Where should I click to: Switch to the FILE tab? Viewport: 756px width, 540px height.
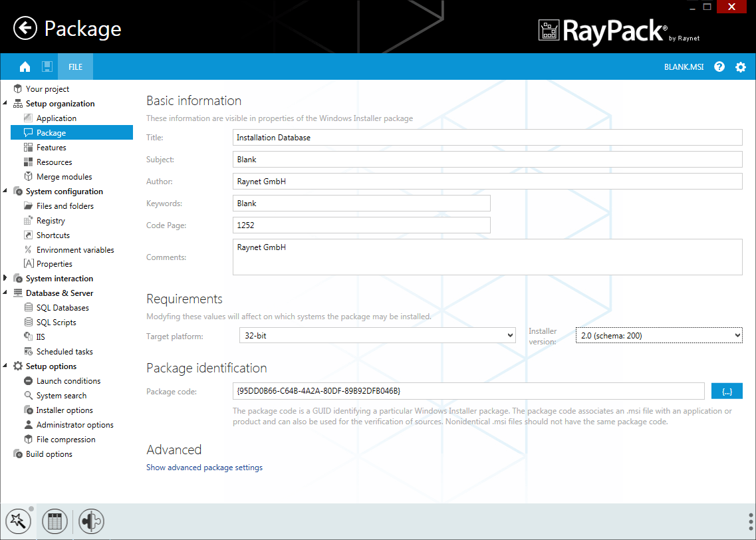(x=75, y=67)
